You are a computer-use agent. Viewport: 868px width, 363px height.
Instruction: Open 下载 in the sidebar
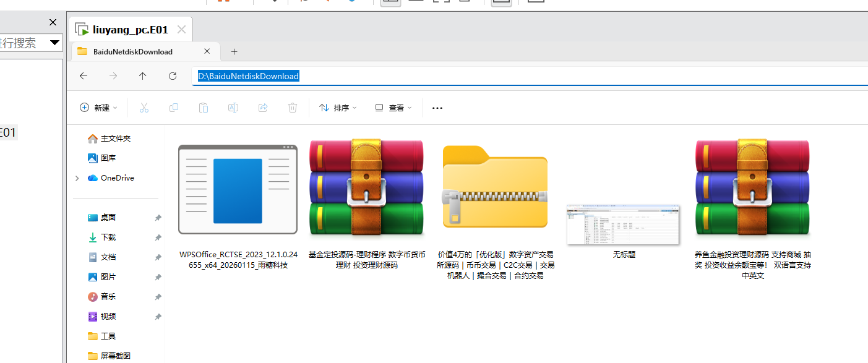pos(102,237)
